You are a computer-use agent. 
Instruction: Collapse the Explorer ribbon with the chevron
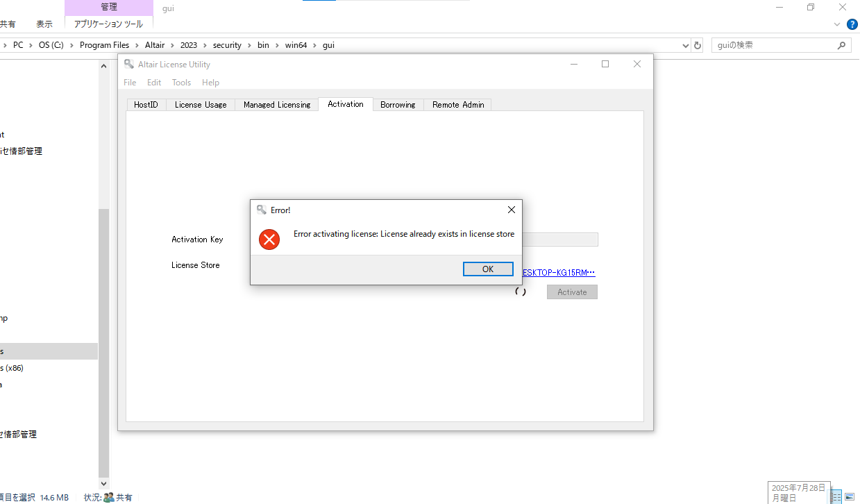click(837, 24)
